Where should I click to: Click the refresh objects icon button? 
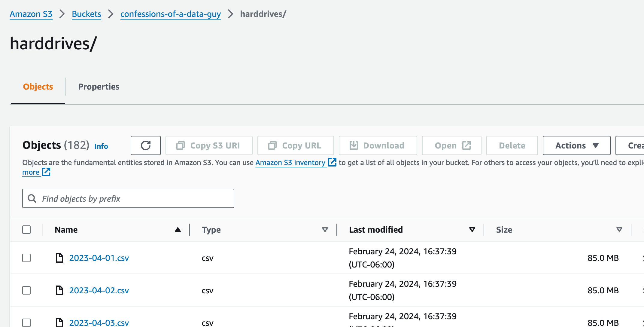tap(146, 145)
